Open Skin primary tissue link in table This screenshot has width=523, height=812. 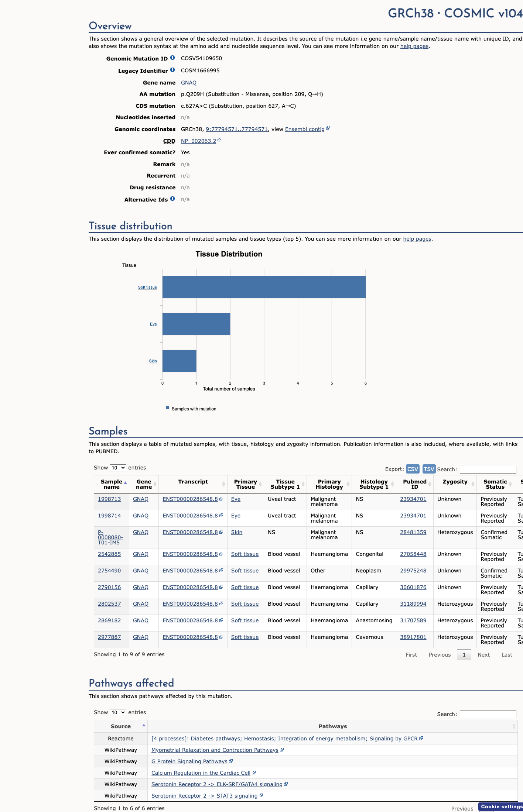tap(237, 532)
